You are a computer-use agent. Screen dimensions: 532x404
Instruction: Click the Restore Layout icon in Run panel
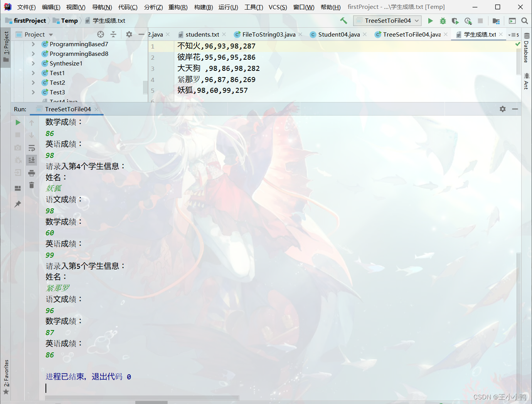tap(18, 188)
